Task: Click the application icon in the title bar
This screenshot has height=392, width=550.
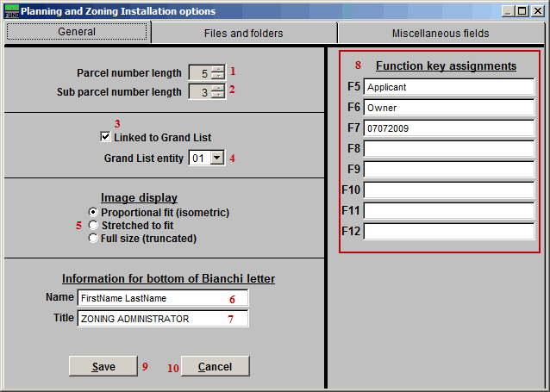Action: [x=10, y=11]
